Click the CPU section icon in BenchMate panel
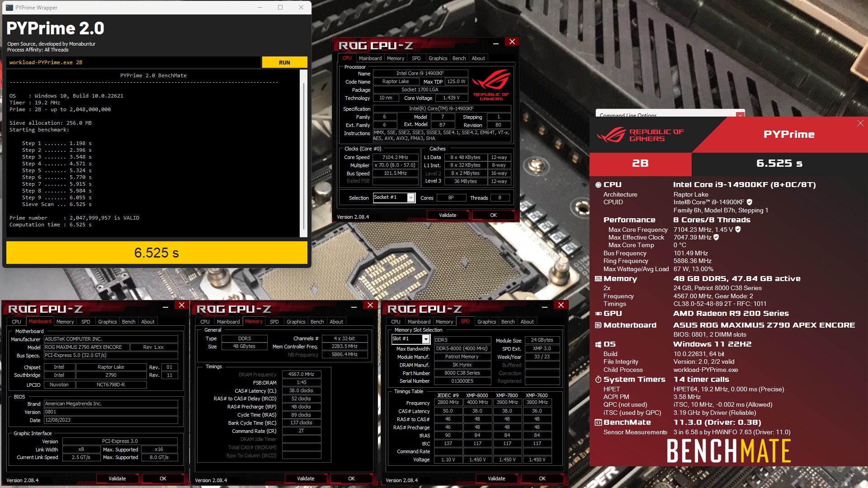868x488 pixels. [598, 185]
